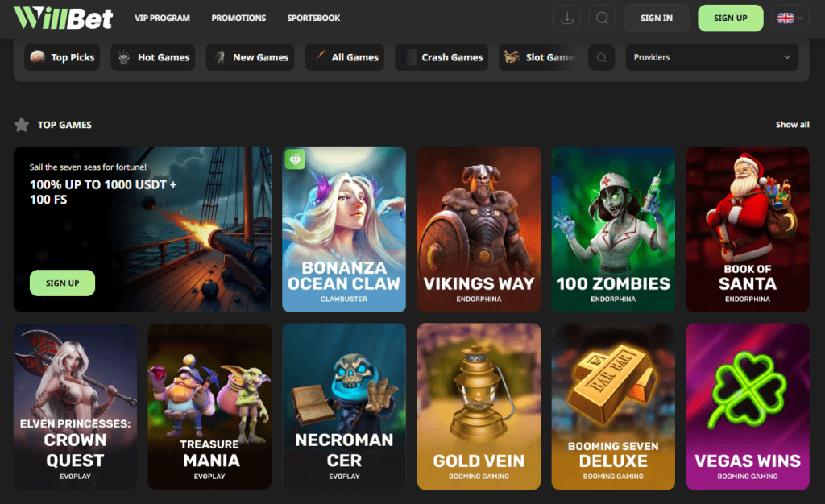Image resolution: width=825 pixels, height=504 pixels.
Task: Click the Top Games star icon
Action: tap(22, 125)
